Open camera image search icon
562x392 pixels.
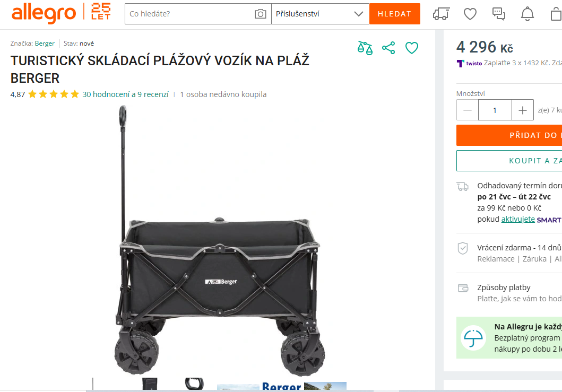[x=261, y=14]
